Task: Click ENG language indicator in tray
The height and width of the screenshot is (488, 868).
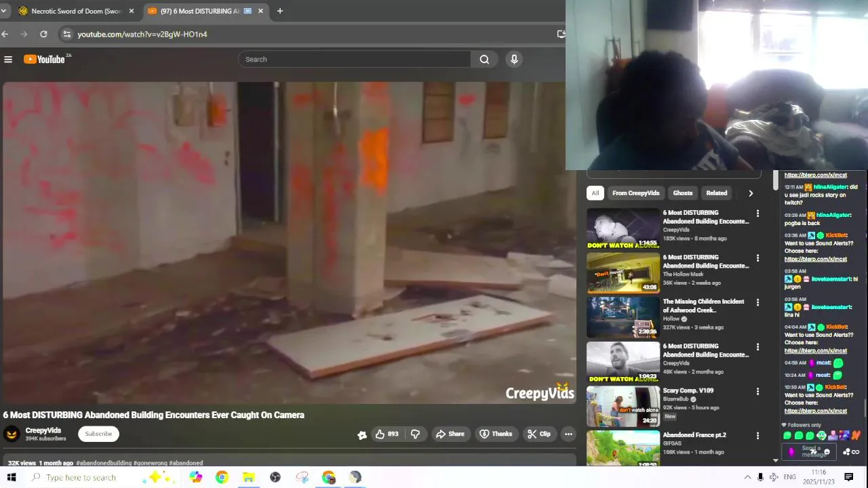Action: (790, 477)
